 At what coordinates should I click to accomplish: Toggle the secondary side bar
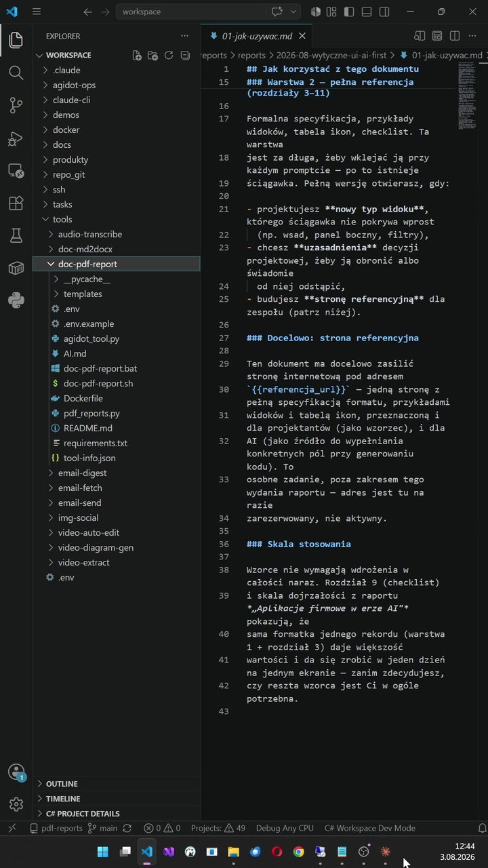pos(384,12)
